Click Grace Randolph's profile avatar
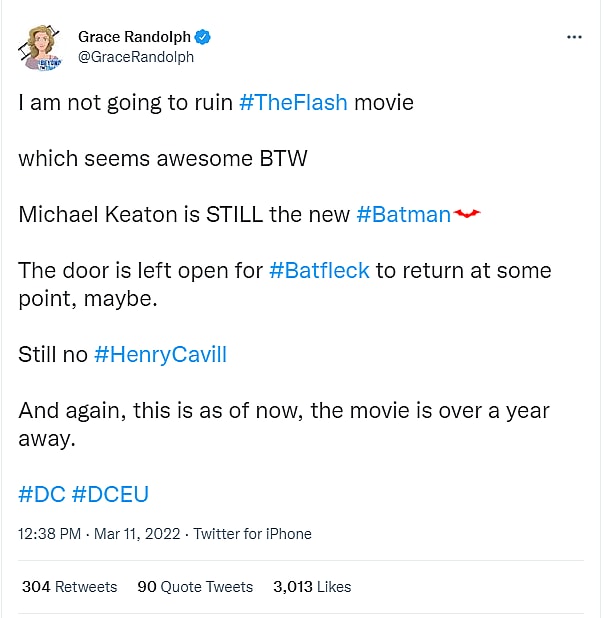 coord(39,47)
